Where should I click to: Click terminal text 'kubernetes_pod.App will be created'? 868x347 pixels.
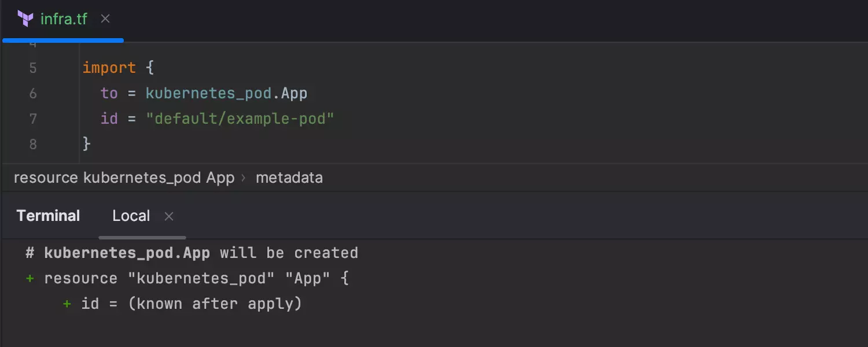coord(201,253)
